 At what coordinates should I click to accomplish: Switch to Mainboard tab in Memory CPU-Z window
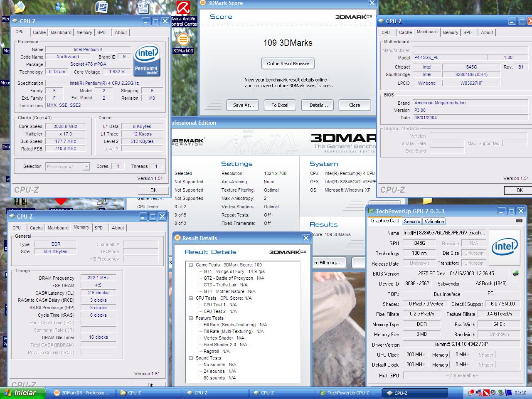pyautogui.click(x=58, y=228)
